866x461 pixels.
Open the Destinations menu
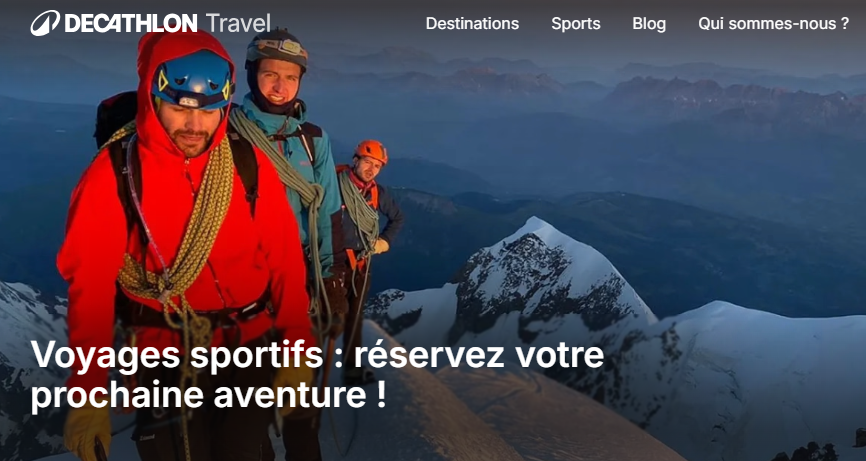(x=472, y=24)
